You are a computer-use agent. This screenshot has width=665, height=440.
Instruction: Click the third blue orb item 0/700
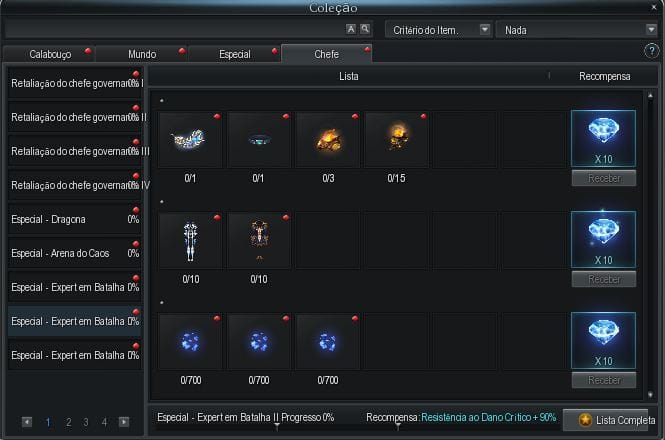(x=327, y=342)
